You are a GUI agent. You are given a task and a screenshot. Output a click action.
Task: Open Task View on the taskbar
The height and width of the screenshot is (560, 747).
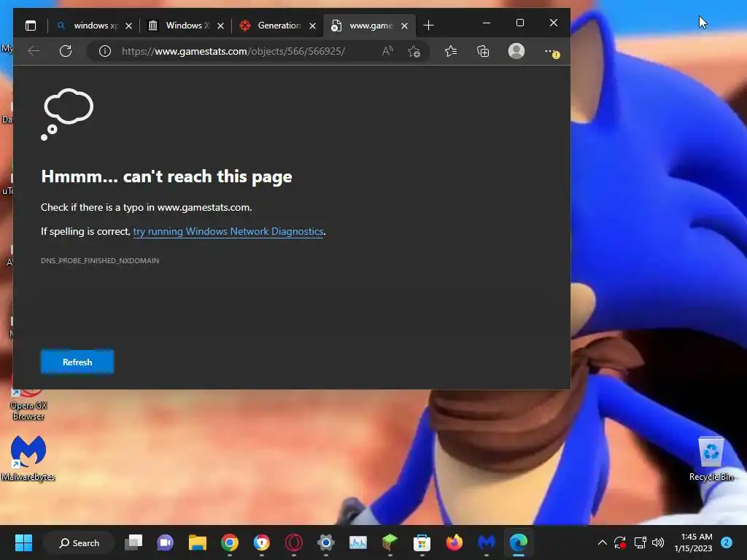[x=133, y=542]
